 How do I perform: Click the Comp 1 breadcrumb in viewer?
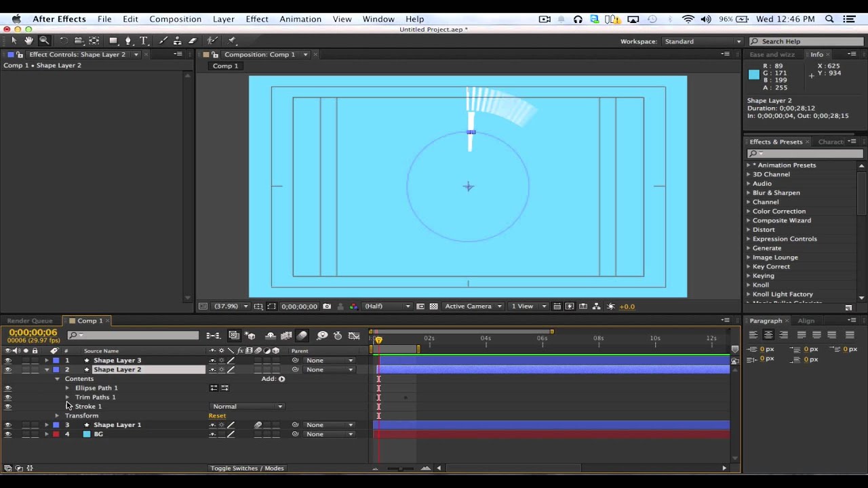(x=226, y=66)
